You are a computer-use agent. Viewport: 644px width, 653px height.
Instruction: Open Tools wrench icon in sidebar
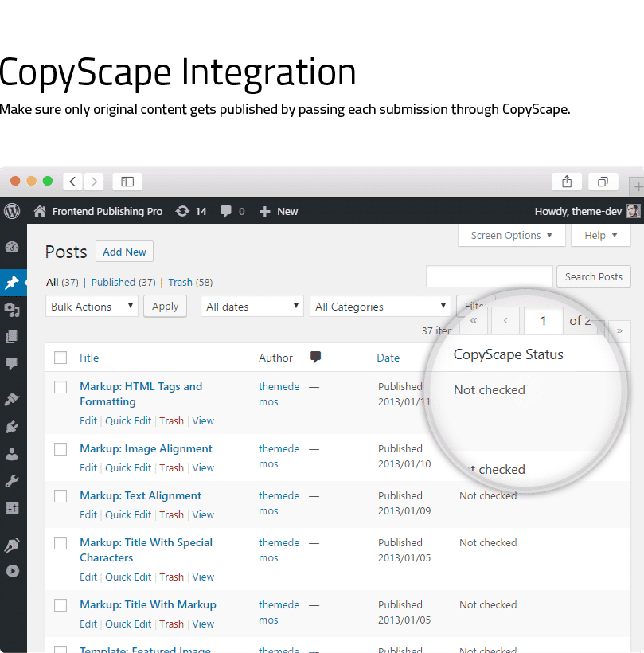coord(12,481)
